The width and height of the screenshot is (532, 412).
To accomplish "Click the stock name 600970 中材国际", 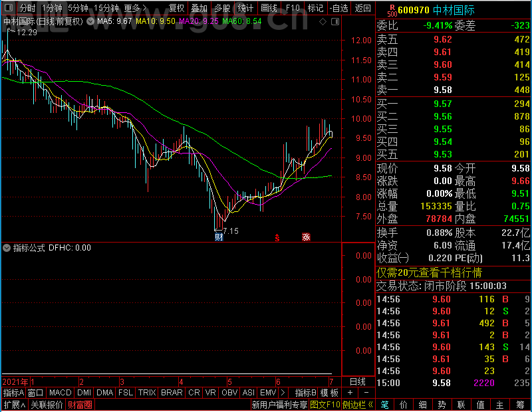I will [436, 10].
